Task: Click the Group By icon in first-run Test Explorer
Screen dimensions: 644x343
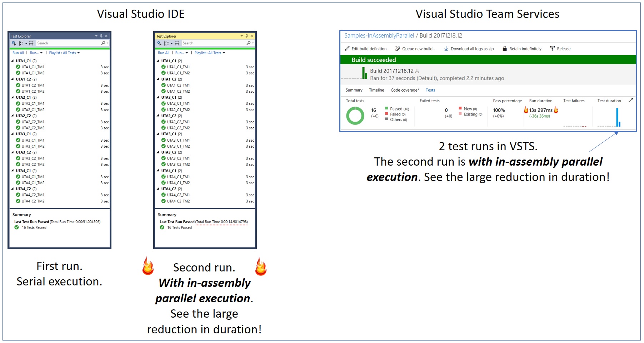Action: coord(22,43)
